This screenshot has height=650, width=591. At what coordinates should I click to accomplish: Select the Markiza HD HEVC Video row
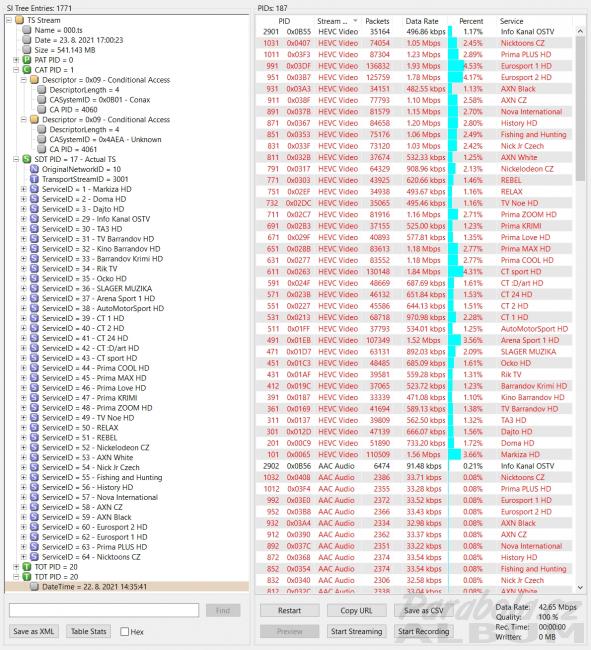click(x=414, y=454)
